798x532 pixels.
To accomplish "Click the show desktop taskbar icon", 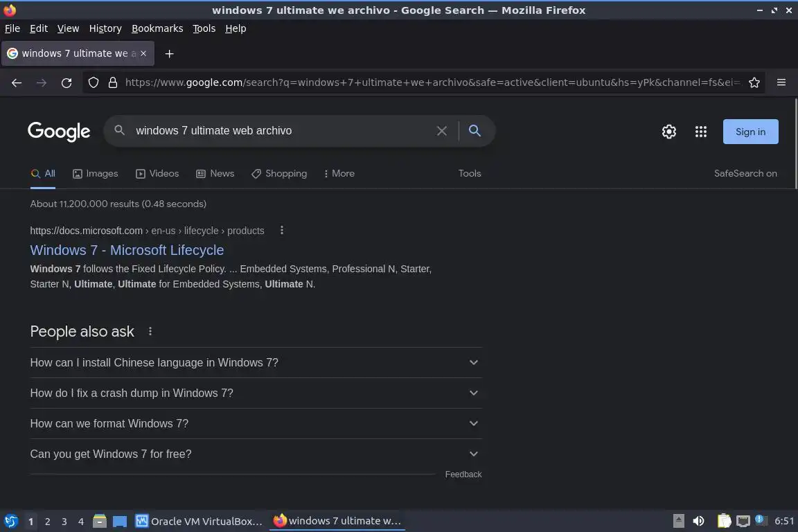I will 120,522.
